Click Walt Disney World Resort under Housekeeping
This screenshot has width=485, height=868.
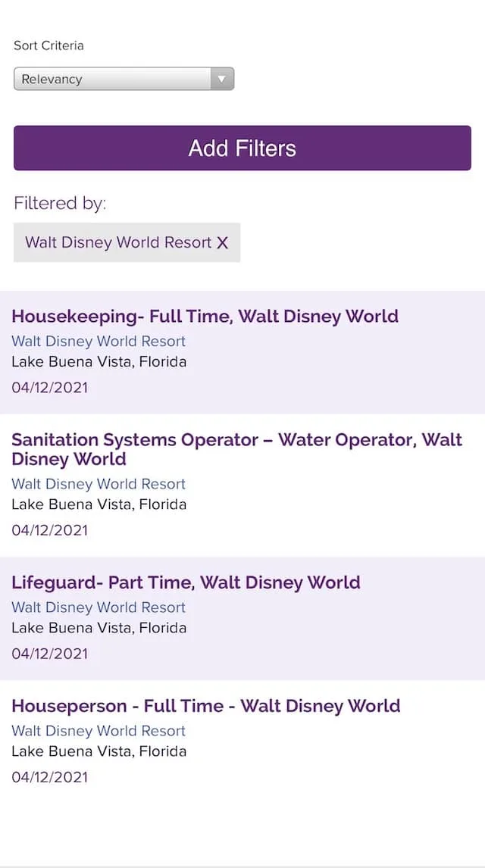pyautogui.click(x=99, y=341)
